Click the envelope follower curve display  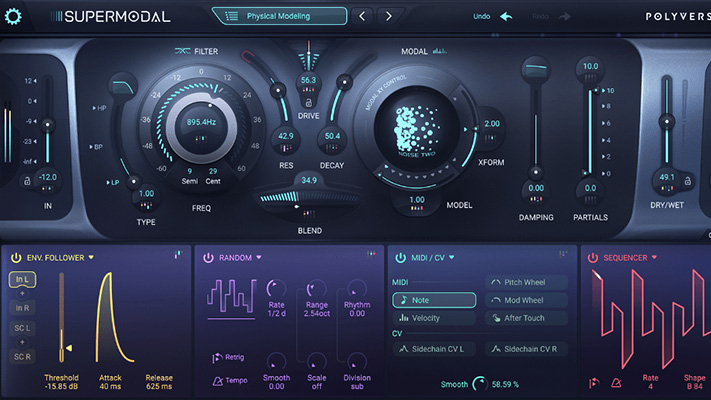tap(114, 317)
